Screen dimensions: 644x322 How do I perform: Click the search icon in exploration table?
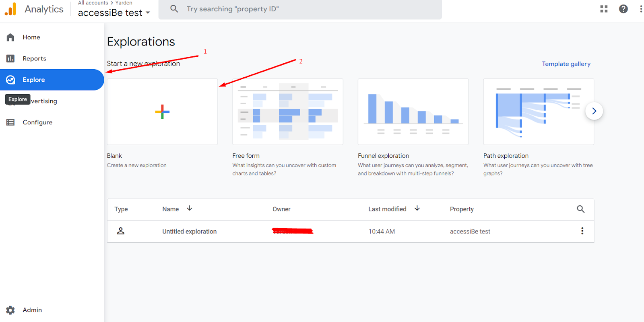pos(580,209)
